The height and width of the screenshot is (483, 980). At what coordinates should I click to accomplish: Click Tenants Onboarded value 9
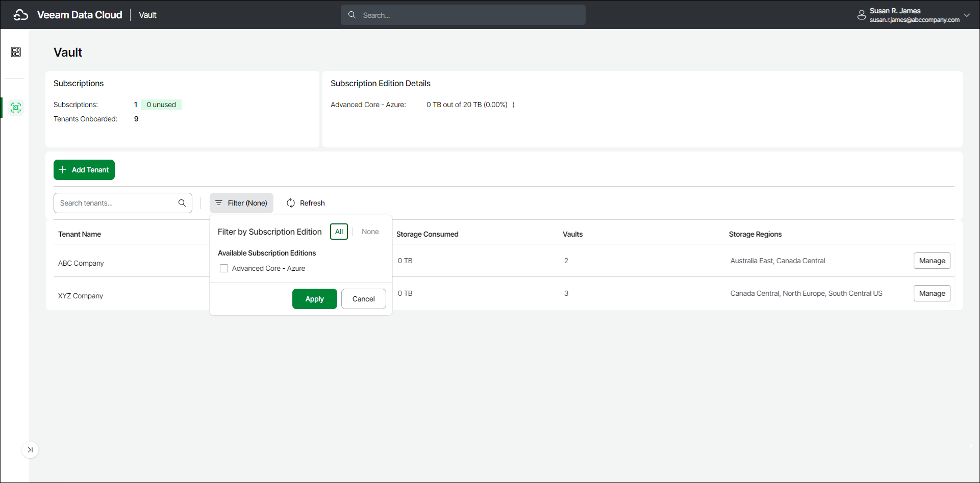pyautogui.click(x=136, y=119)
